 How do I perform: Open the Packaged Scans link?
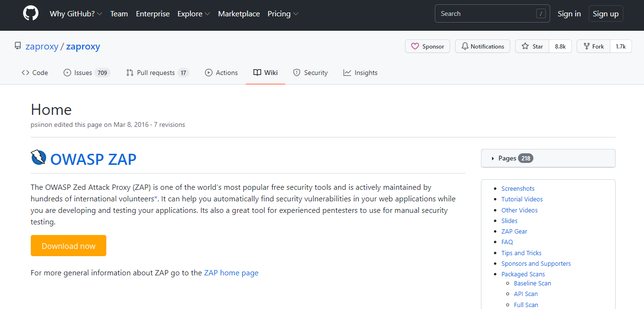pos(523,274)
